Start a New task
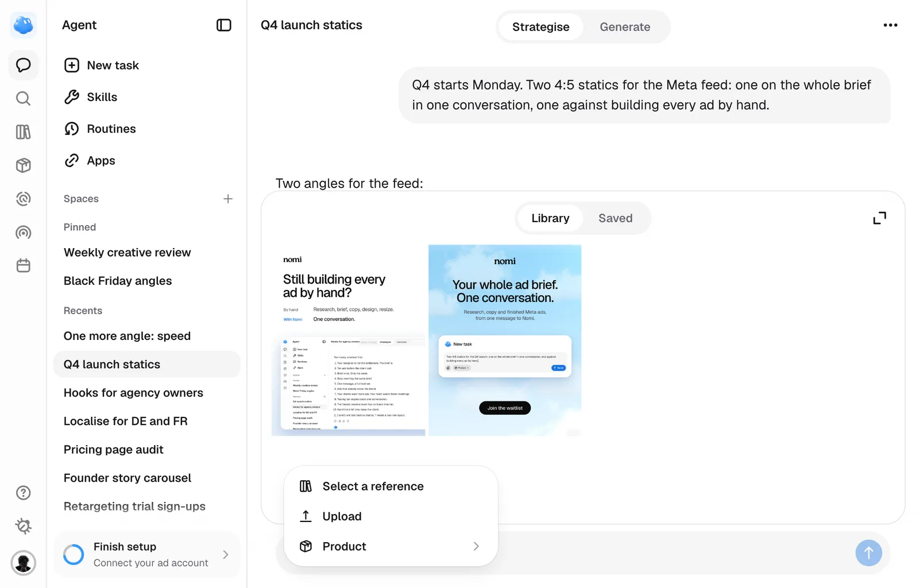The image size is (919, 588). click(147, 65)
